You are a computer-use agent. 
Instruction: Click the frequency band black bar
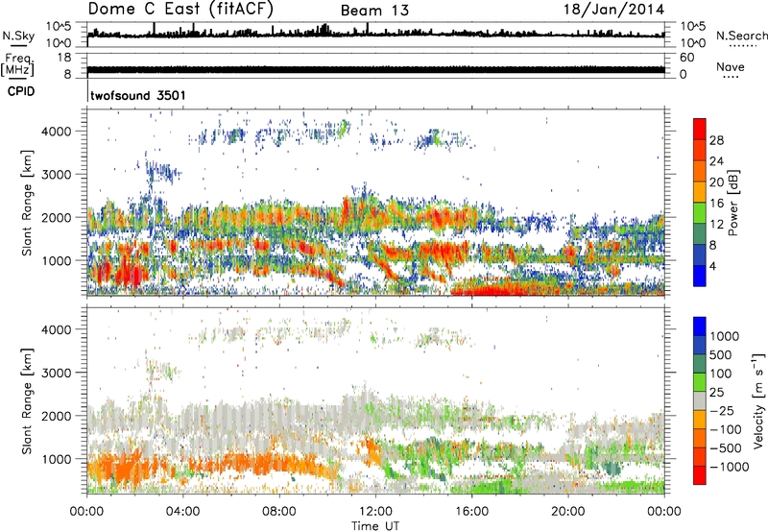click(x=375, y=69)
